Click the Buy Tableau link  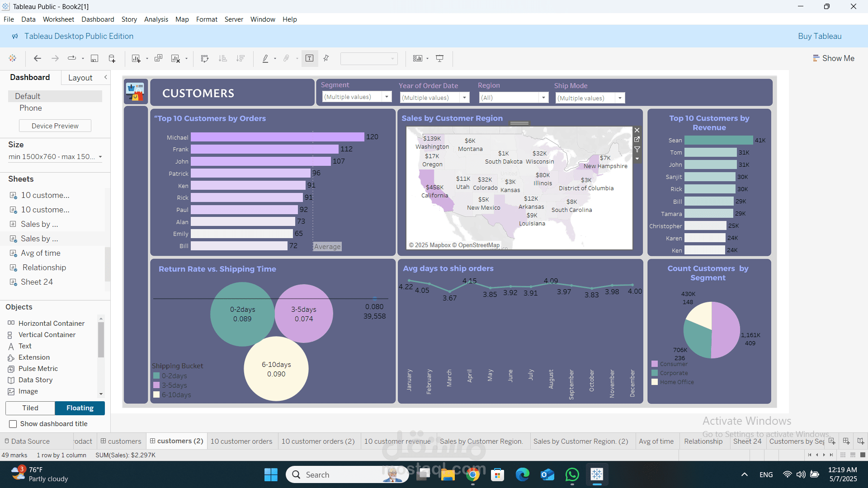coord(820,36)
